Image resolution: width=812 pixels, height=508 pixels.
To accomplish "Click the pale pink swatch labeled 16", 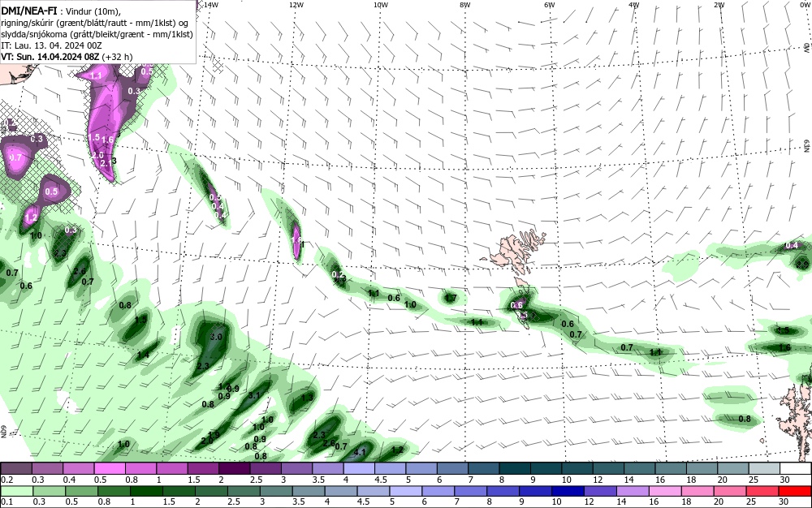I will [x=664, y=491].
